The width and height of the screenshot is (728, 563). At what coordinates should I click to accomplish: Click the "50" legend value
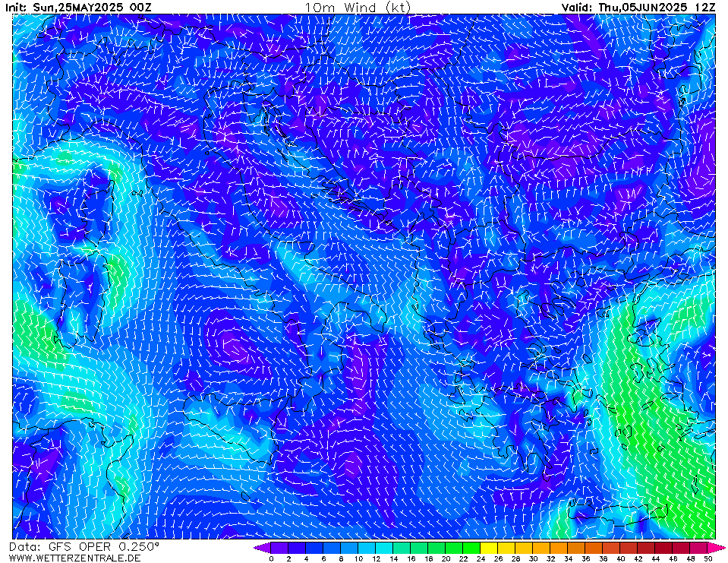708,558
